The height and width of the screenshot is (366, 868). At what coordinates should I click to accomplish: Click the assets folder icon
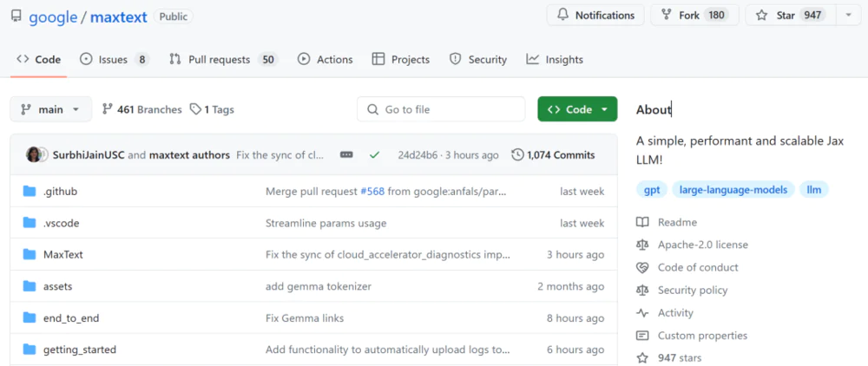tap(30, 286)
